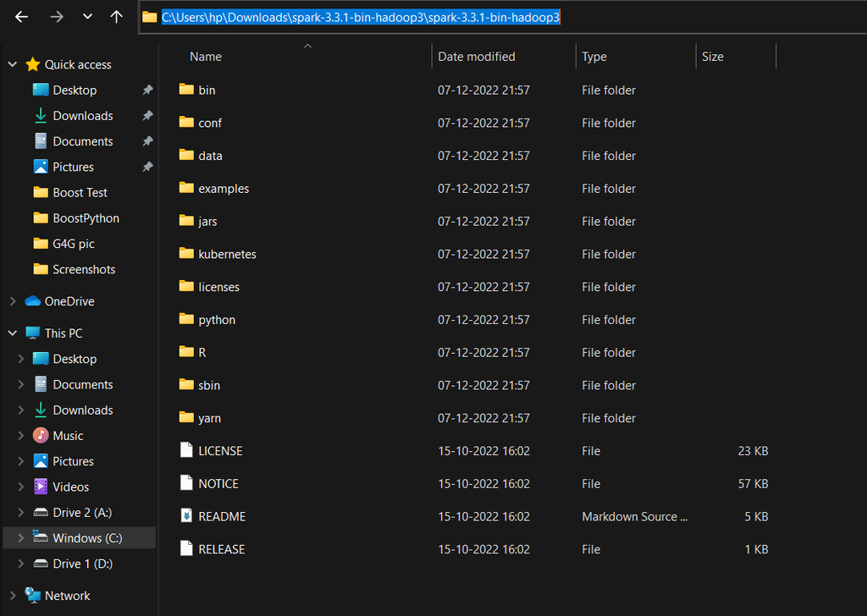867x616 pixels.
Task: Click pin icon next to Documents
Action: click(147, 140)
